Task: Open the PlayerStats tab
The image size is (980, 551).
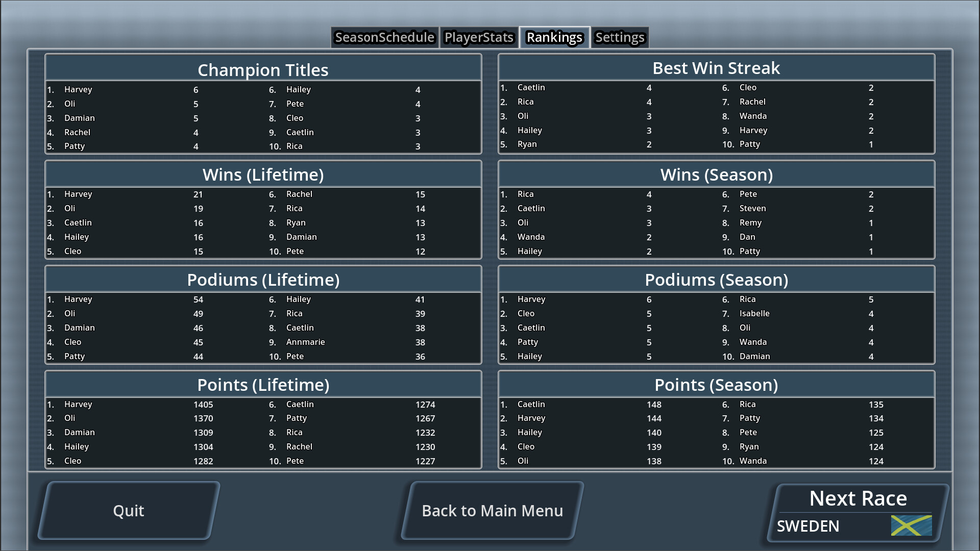Action: 479,37
